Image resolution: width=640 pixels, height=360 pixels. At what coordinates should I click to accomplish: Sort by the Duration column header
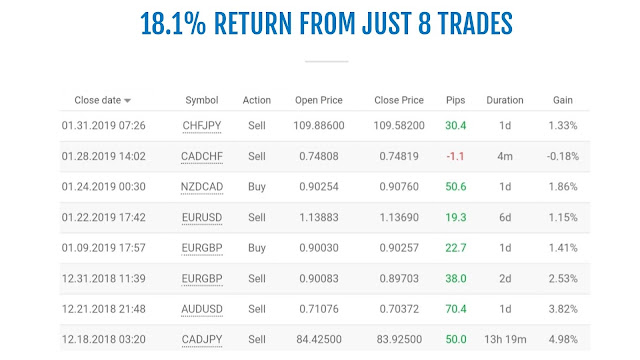click(x=505, y=100)
